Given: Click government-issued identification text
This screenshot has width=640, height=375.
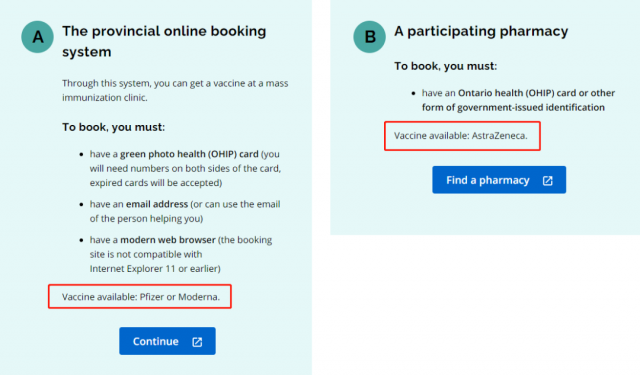Looking at the screenshot, I should [x=531, y=107].
